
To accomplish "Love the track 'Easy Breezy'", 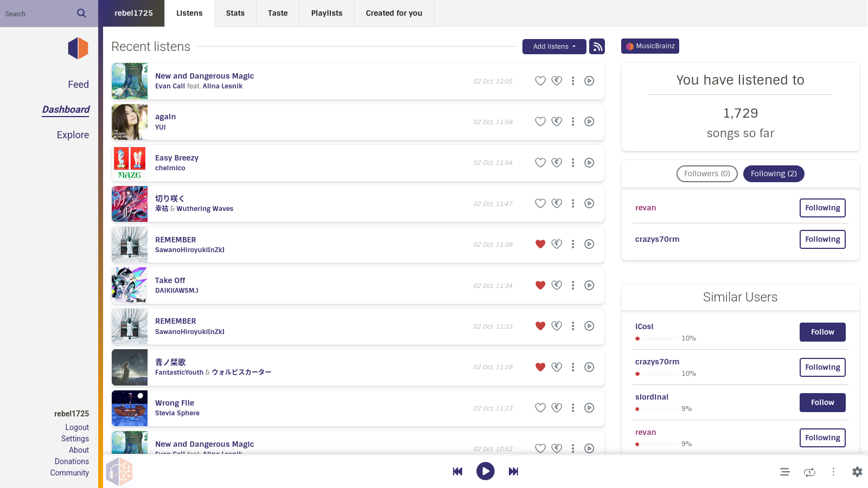I will click(x=540, y=163).
